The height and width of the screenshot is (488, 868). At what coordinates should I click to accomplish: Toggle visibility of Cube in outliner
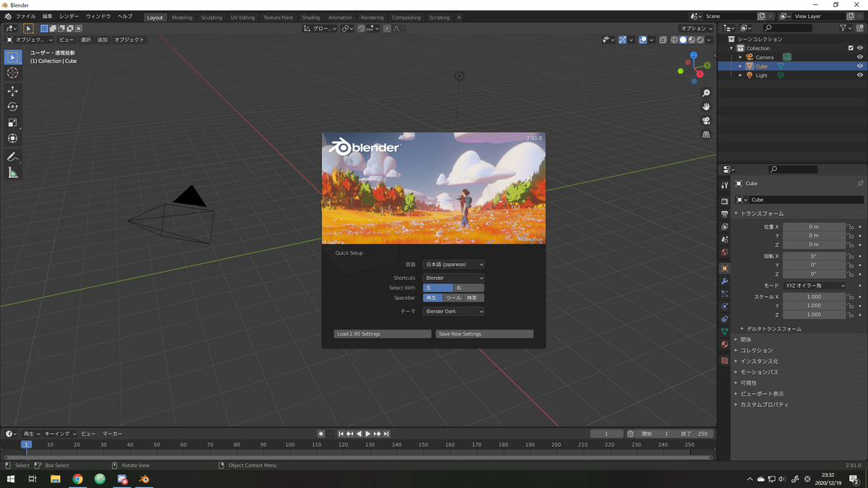[859, 66]
